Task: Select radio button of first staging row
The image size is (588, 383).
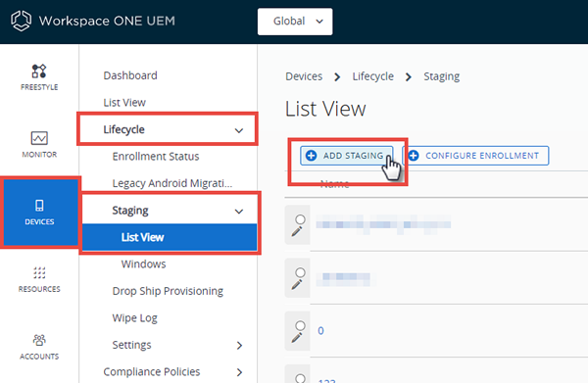Action: 300,219
